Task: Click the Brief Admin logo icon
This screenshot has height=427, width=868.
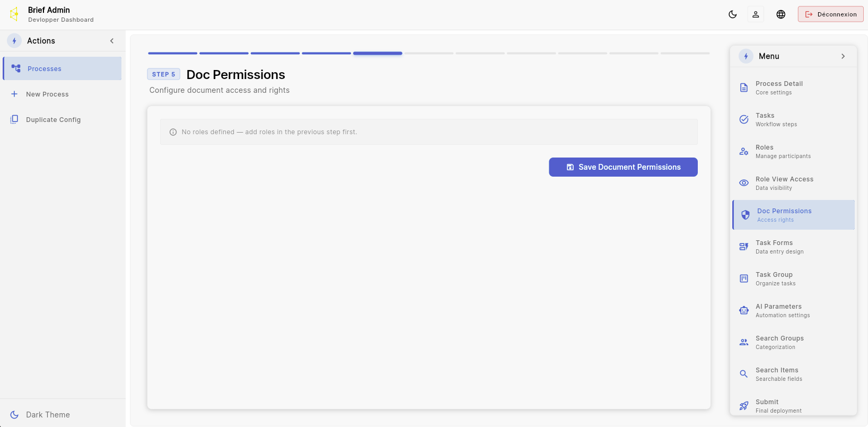Action: [x=14, y=14]
